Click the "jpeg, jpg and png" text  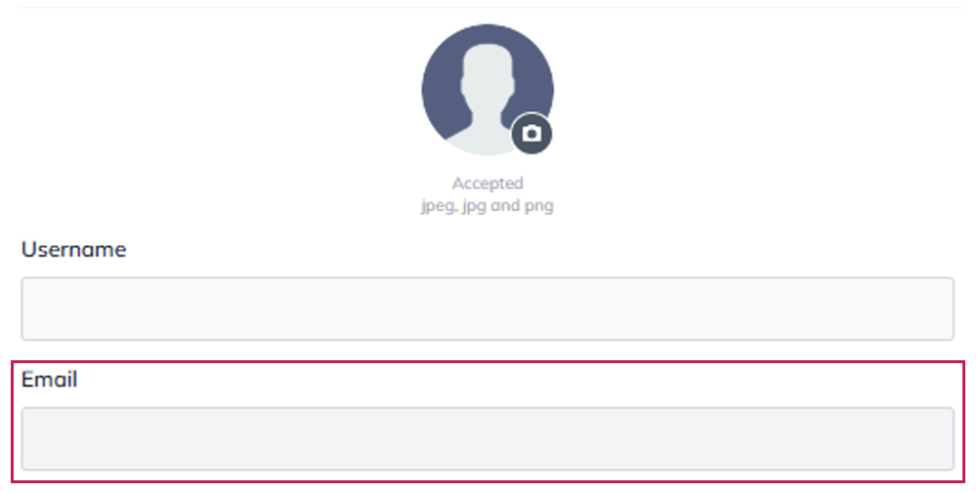pos(488,206)
